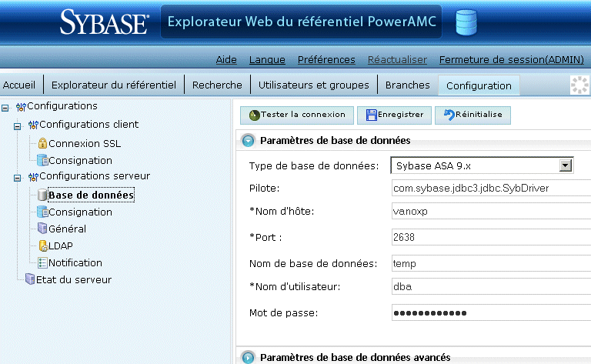The height and width of the screenshot is (364, 591).
Task: Click the Configurations serveur sliders icon
Action: (33, 176)
